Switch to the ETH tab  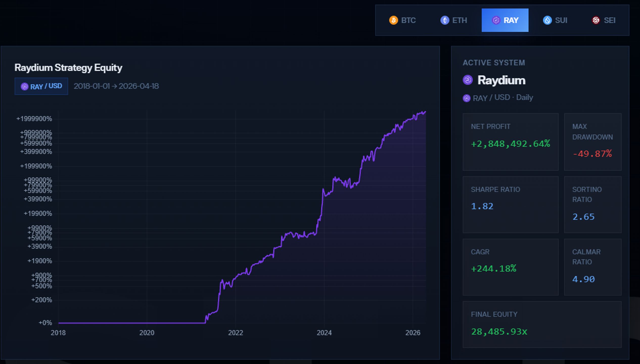[x=454, y=20]
